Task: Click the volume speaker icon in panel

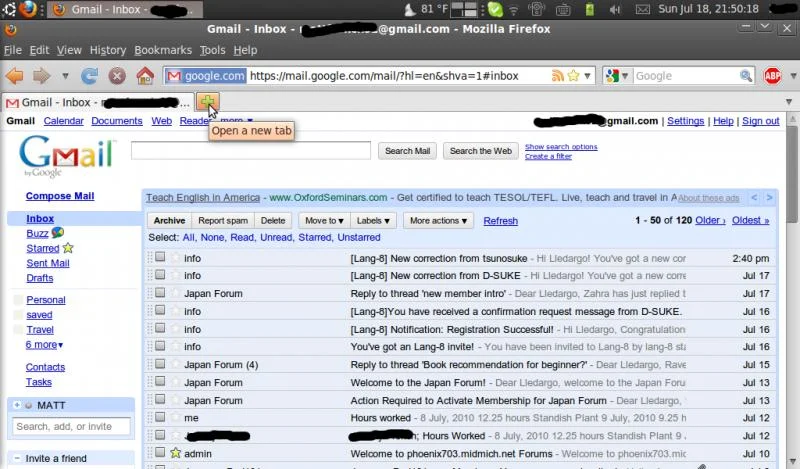Action: point(615,9)
